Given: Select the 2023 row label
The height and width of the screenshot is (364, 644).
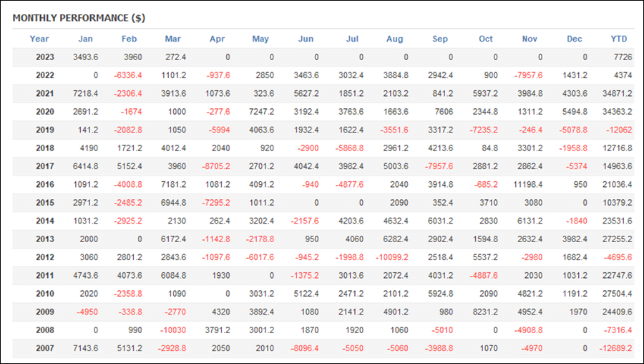Looking at the screenshot, I should 45,57.
